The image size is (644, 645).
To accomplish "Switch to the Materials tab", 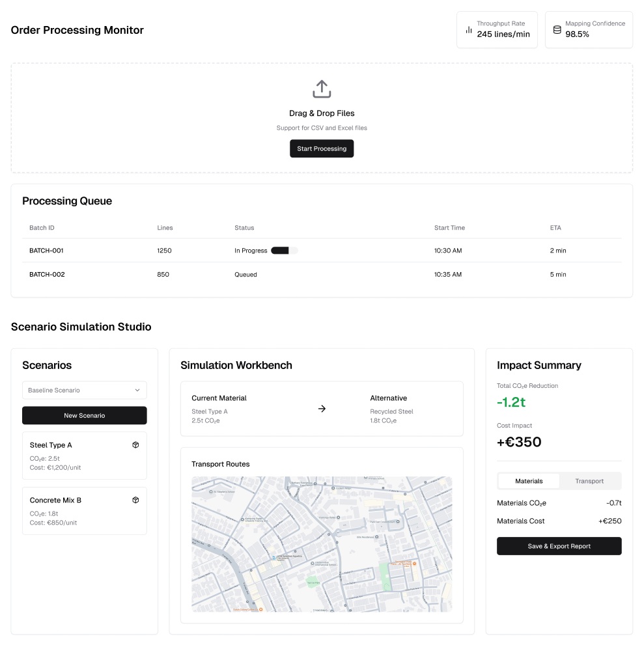I will click(x=529, y=481).
